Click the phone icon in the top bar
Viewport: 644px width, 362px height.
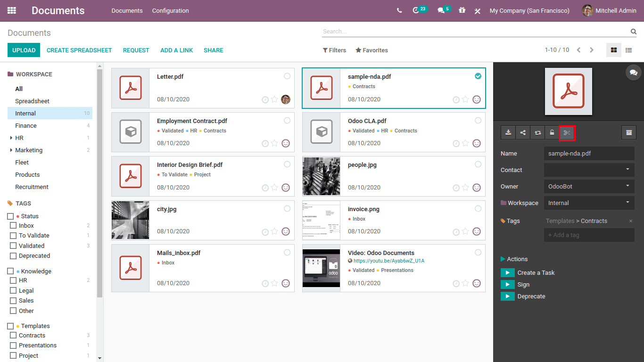click(x=399, y=10)
